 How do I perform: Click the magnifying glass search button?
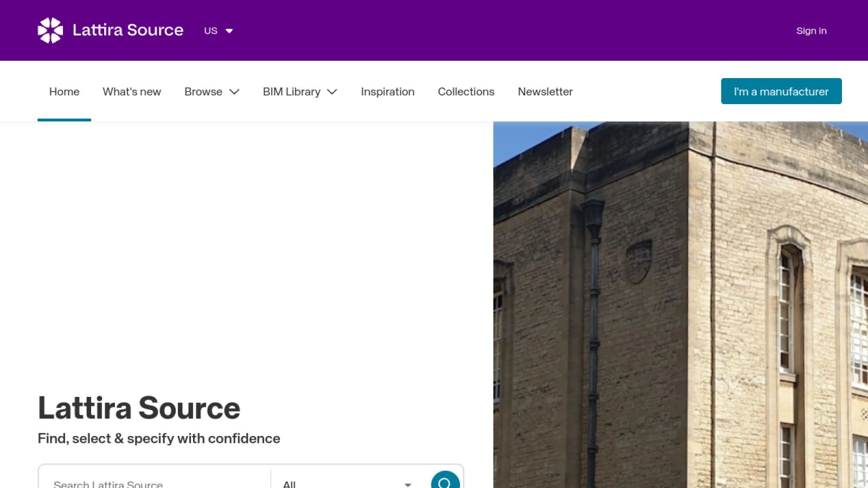[445, 480]
